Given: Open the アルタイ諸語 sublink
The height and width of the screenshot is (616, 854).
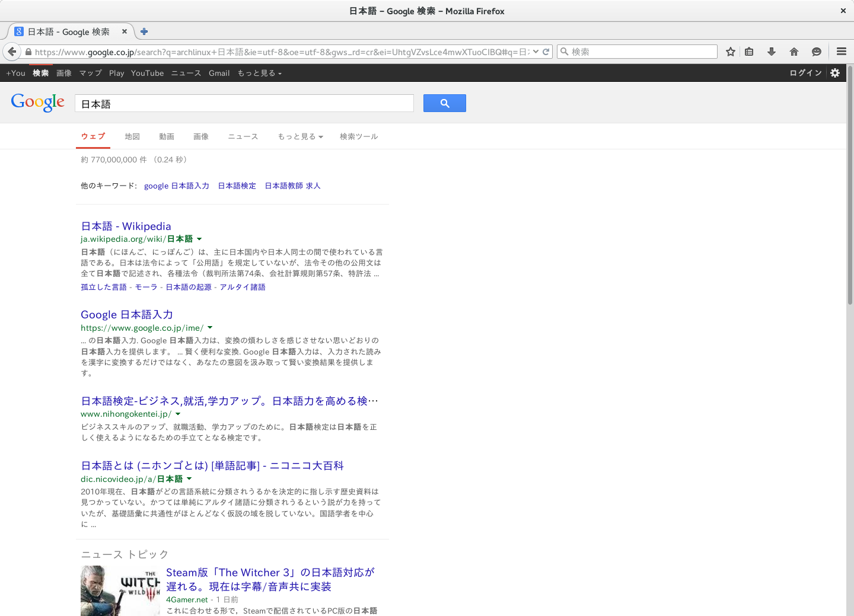Looking at the screenshot, I should (x=243, y=287).
